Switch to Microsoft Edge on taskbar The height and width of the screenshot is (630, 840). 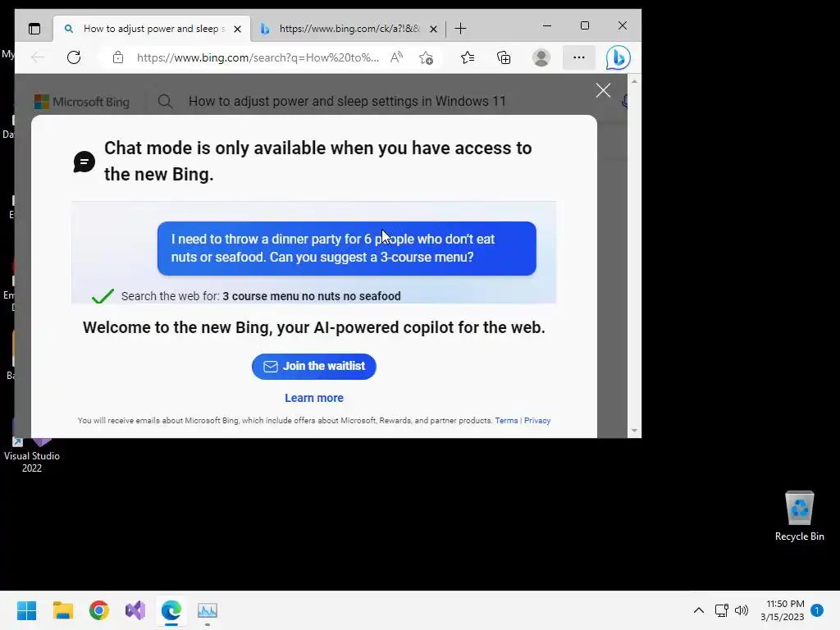[x=171, y=610]
